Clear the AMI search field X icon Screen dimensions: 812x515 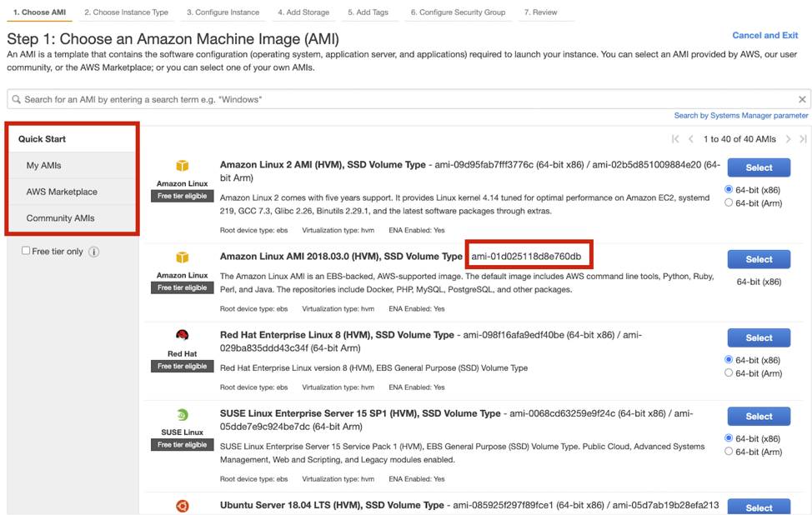(x=802, y=99)
